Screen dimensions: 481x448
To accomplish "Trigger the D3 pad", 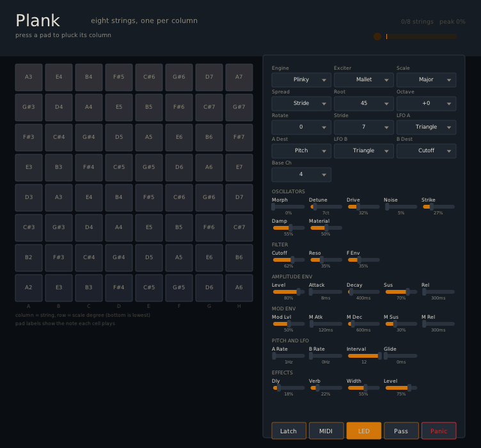I will [29, 198].
